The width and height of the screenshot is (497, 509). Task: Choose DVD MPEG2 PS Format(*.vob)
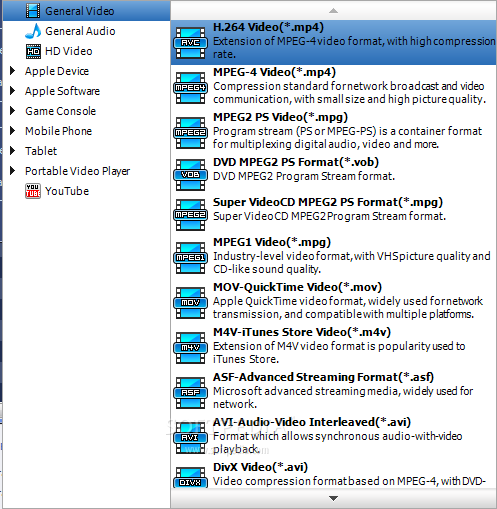coord(333,175)
